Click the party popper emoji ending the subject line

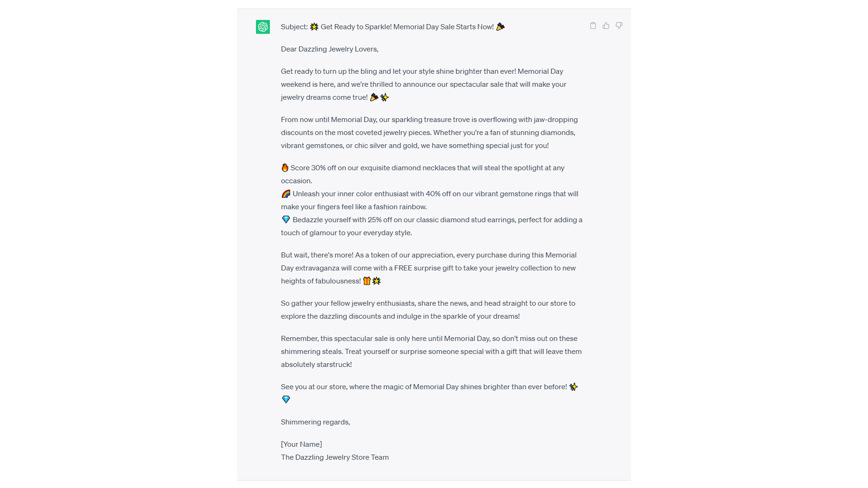500,27
